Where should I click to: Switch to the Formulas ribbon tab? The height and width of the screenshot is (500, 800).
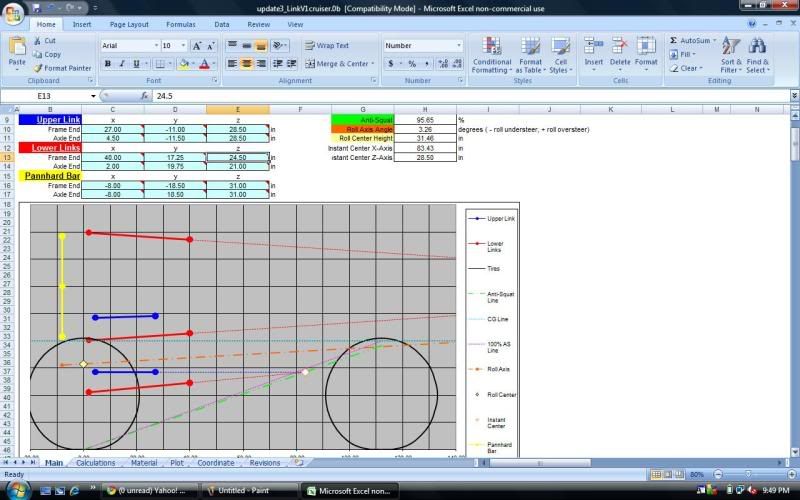tap(181, 23)
